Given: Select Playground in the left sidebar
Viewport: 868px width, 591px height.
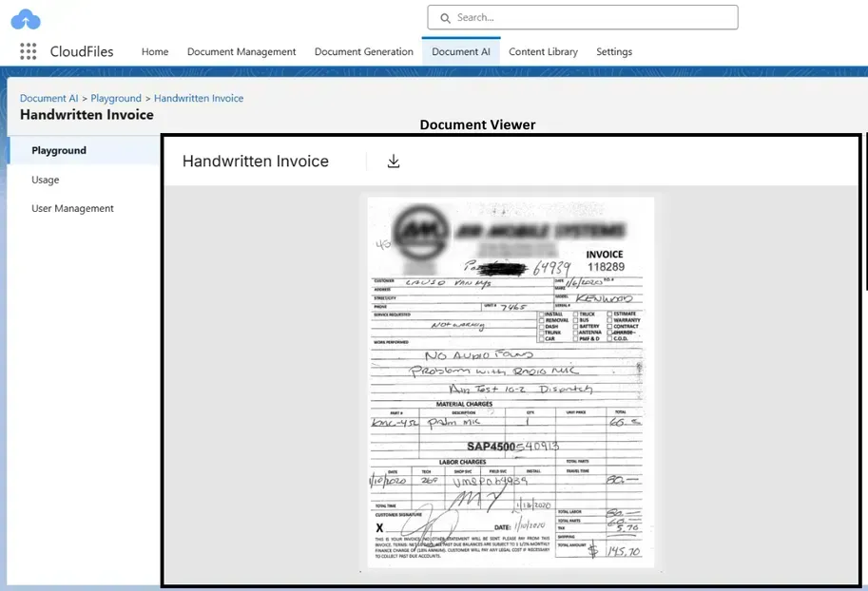Looking at the screenshot, I should (x=59, y=150).
